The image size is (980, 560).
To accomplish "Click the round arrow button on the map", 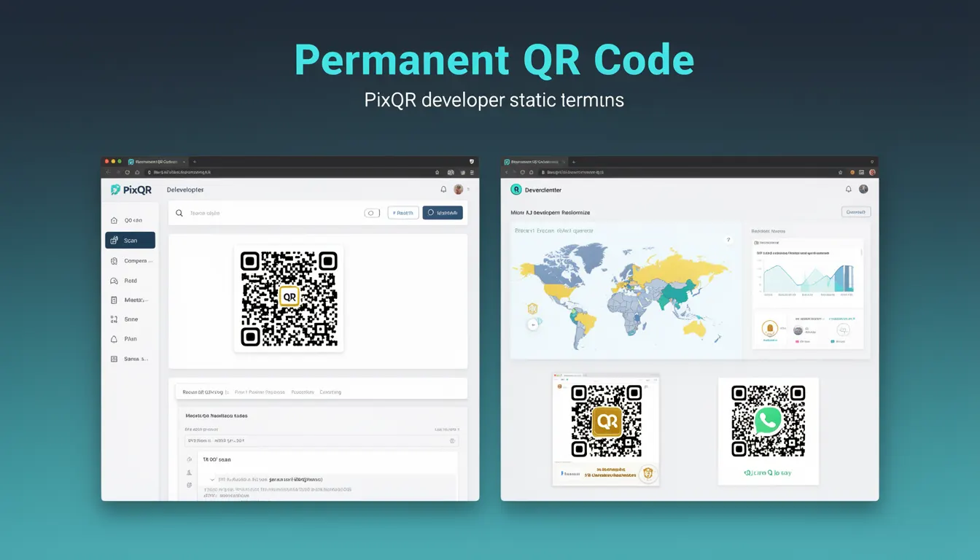I will click(x=533, y=324).
